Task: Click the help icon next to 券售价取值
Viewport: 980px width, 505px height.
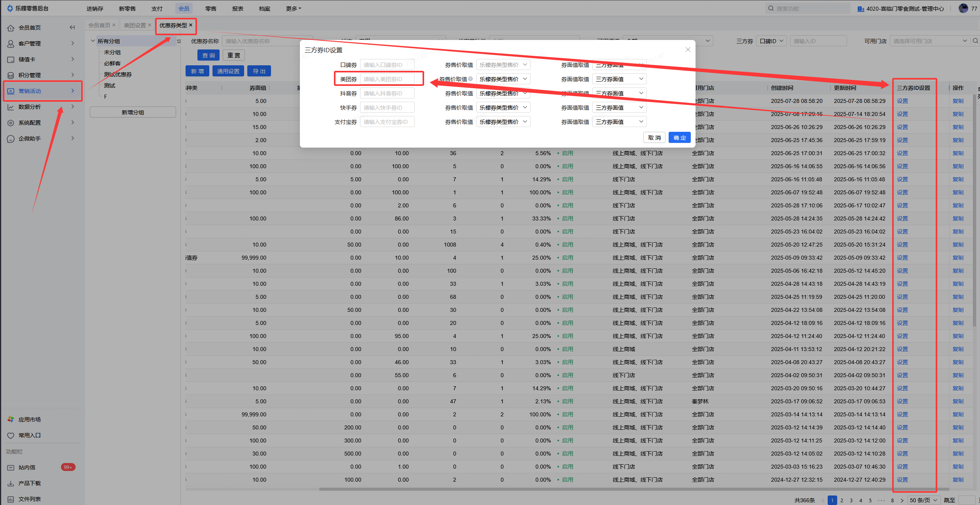Action: [470, 79]
